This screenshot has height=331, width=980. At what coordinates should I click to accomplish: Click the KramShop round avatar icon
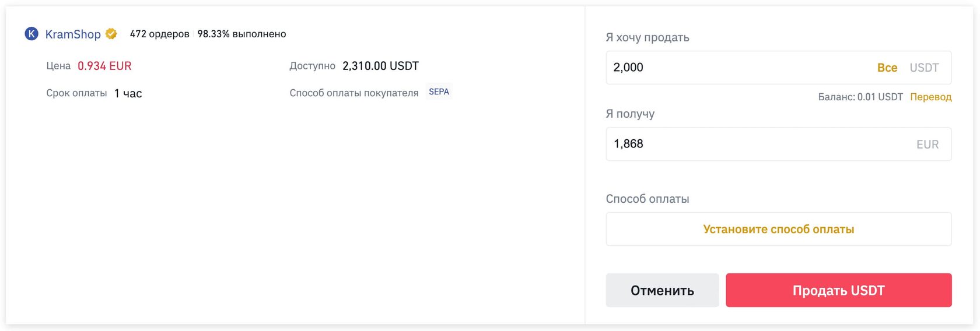tap(32, 34)
